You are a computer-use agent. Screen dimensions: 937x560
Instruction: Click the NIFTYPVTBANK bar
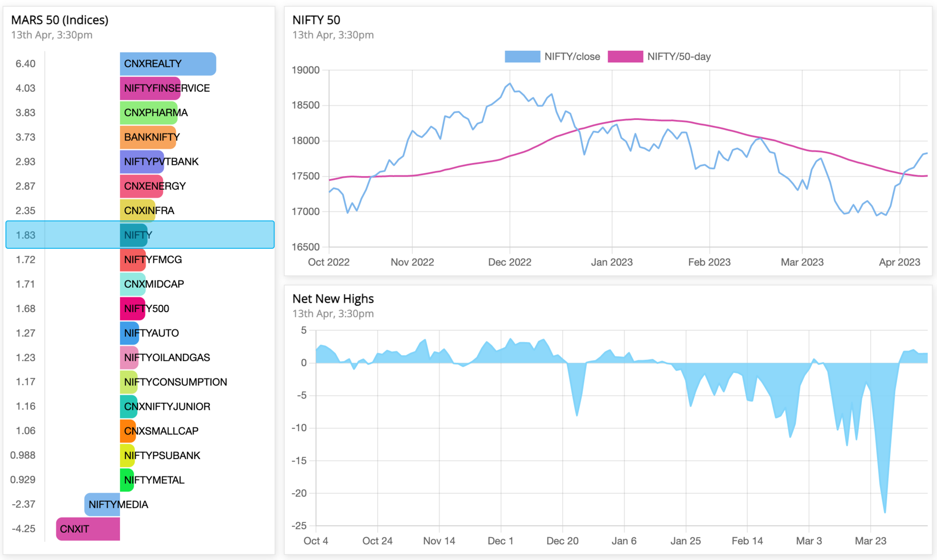coord(142,161)
